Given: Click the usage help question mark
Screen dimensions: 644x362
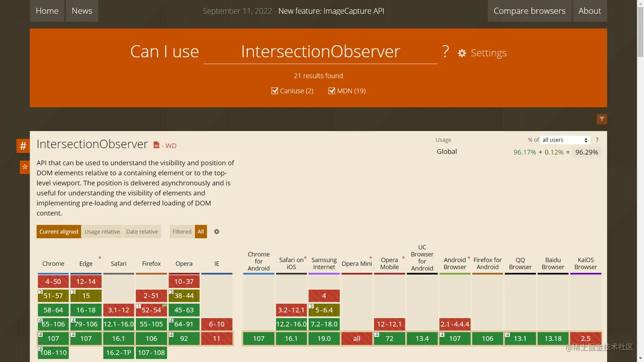Looking at the screenshot, I should coord(597,140).
